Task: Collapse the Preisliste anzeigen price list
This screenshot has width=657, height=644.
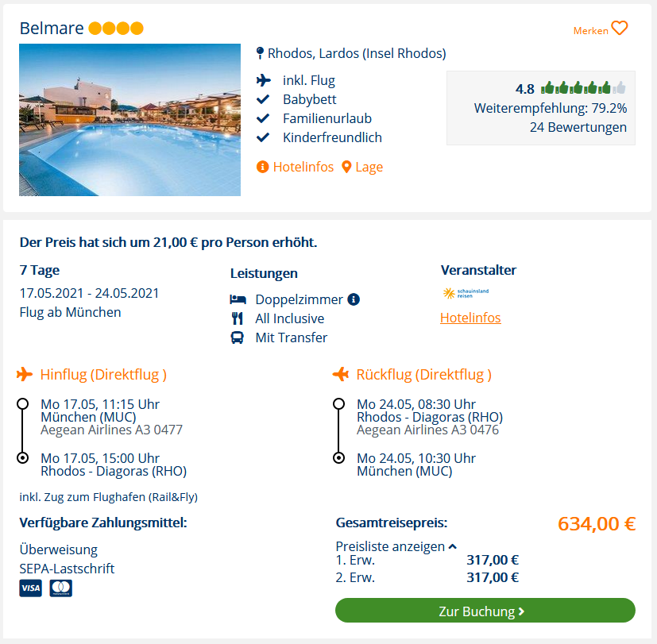Action: pyautogui.click(x=396, y=546)
